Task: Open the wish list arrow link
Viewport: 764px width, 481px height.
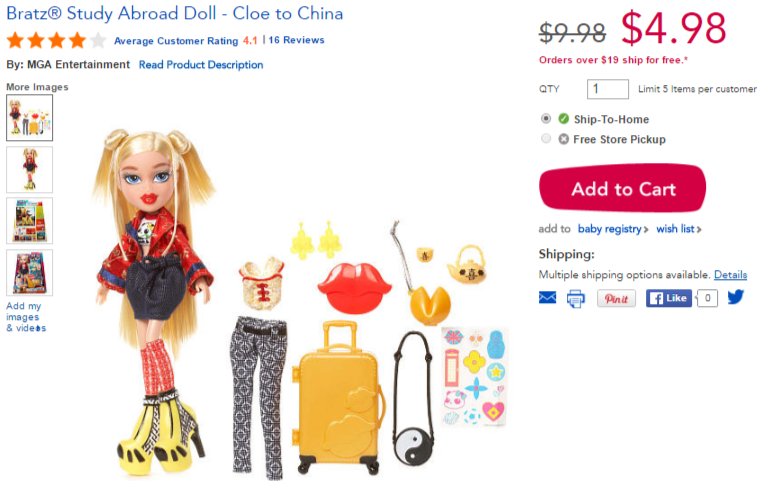Action: click(x=679, y=229)
